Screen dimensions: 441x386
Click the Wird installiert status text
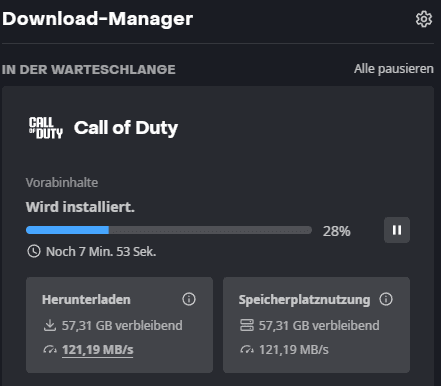pos(80,207)
